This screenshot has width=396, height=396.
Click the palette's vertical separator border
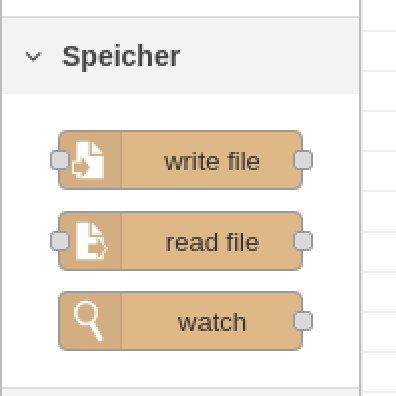point(360,198)
